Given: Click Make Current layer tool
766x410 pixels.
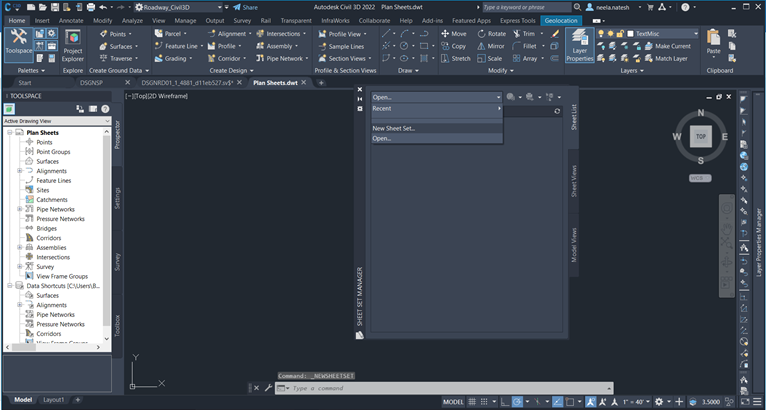Looking at the screenshot, I should [667, 46].
